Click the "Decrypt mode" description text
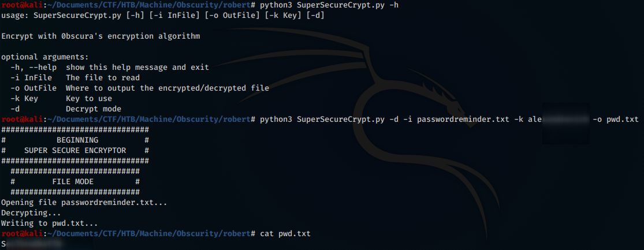644x250 pixels. click(x=94, y=109)
